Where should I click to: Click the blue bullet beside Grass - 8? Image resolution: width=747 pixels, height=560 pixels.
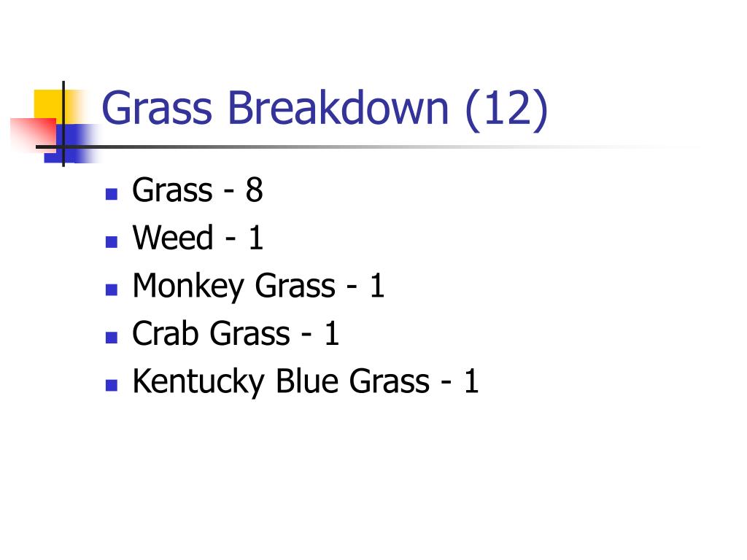click(x=112, y=194)
